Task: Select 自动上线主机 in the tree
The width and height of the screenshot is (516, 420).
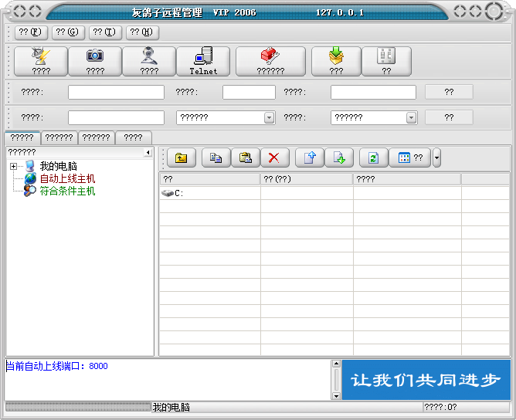Action: pyautogui.click(x=67, y=178)
